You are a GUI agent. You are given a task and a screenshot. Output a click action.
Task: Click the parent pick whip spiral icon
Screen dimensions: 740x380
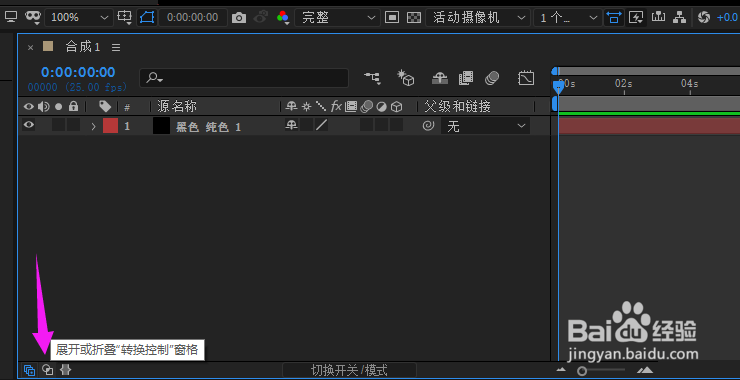coord(429,126)
